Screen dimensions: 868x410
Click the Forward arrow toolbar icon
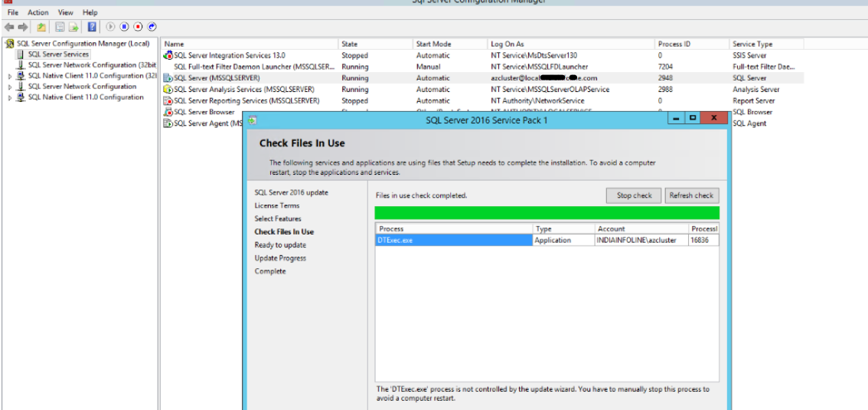23,27
